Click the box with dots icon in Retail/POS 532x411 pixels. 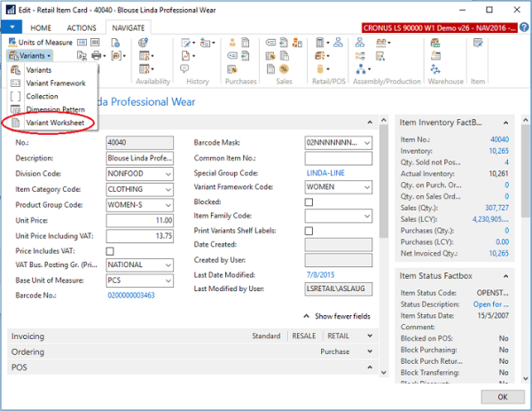(x=320, y=55)
